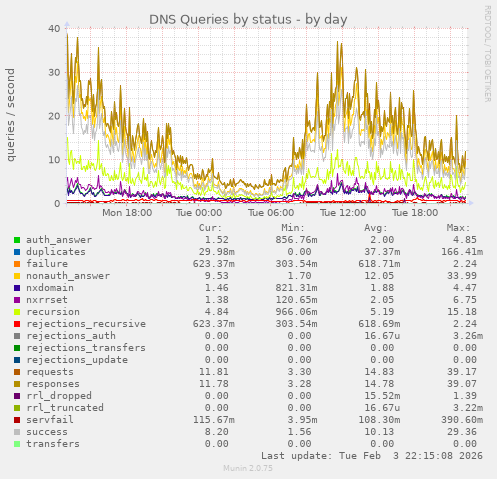The image size is (497, 479).
Task: Click the 'Tue 12:00' x-axis tick label
Action: [343, 213]
